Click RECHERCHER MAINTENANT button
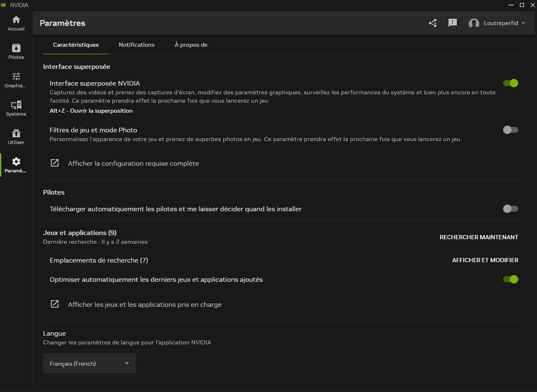537x392 pixels. 479,237
